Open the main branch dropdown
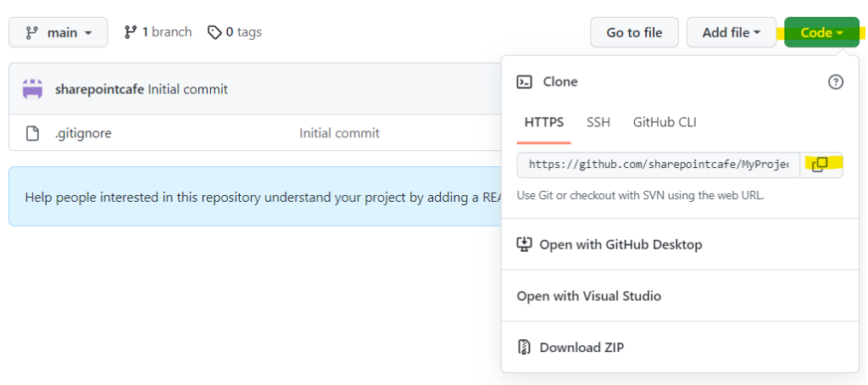Screen dimensions: 868x385 (x=58, y=33)
